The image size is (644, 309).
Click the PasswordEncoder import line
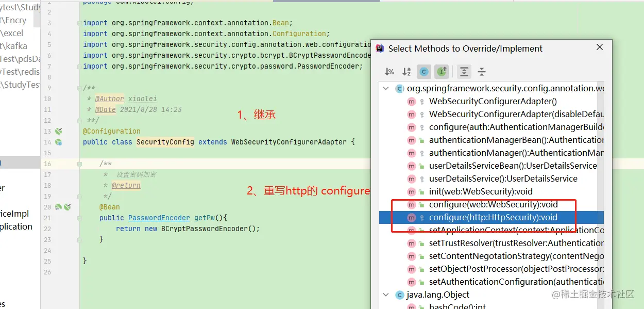click(223, 66)
